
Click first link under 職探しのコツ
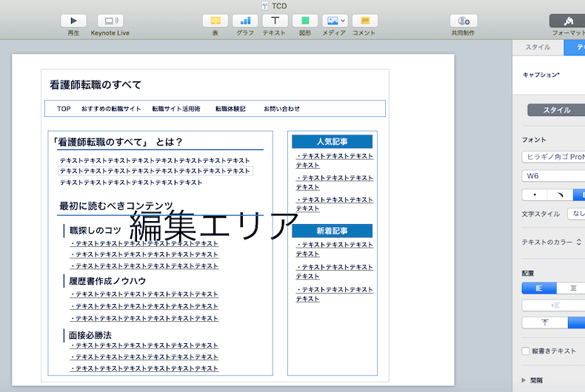coord(144,243)
